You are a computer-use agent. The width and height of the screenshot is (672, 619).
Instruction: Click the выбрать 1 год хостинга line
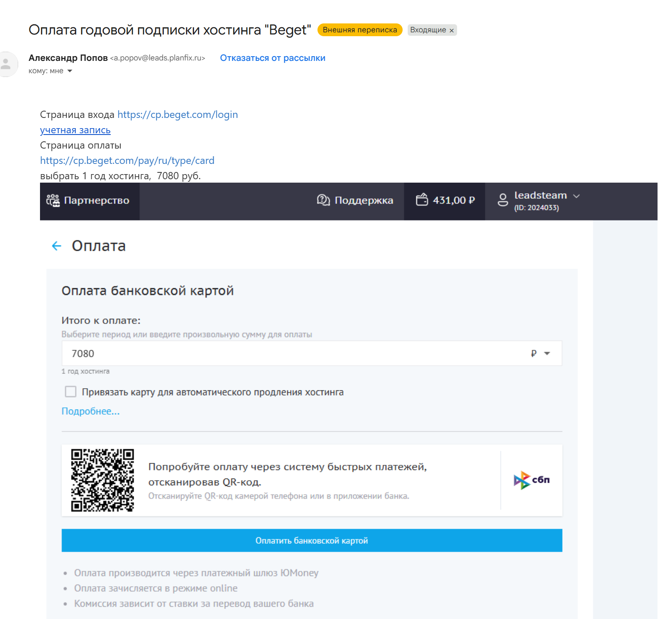click(x=120, y=176)
